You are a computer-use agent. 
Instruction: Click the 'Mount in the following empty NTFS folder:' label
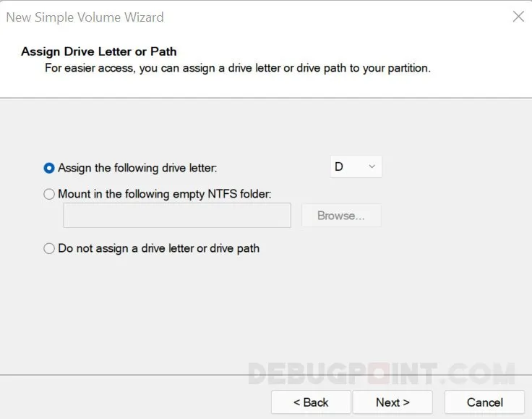[x=164, y=194]
